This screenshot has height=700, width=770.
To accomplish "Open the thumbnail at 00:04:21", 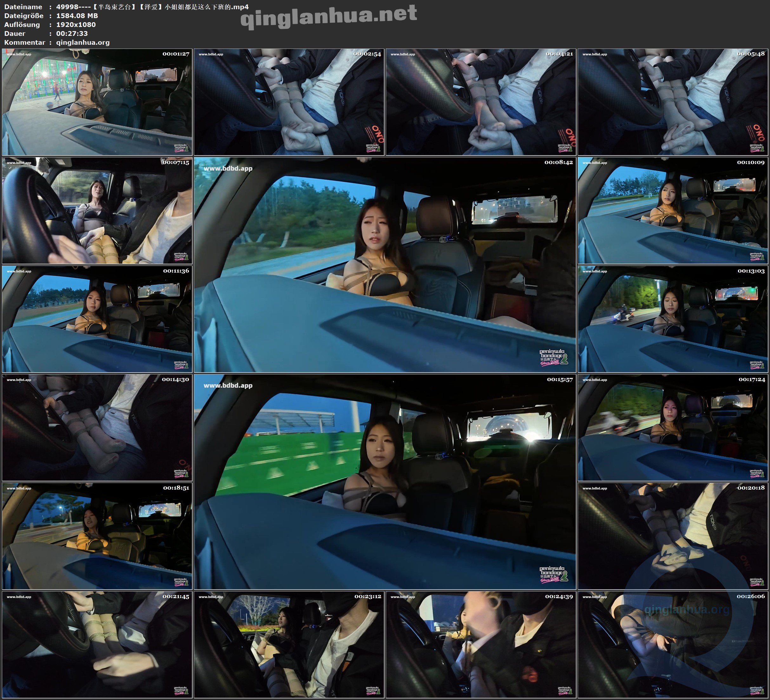I will point(481,102).
